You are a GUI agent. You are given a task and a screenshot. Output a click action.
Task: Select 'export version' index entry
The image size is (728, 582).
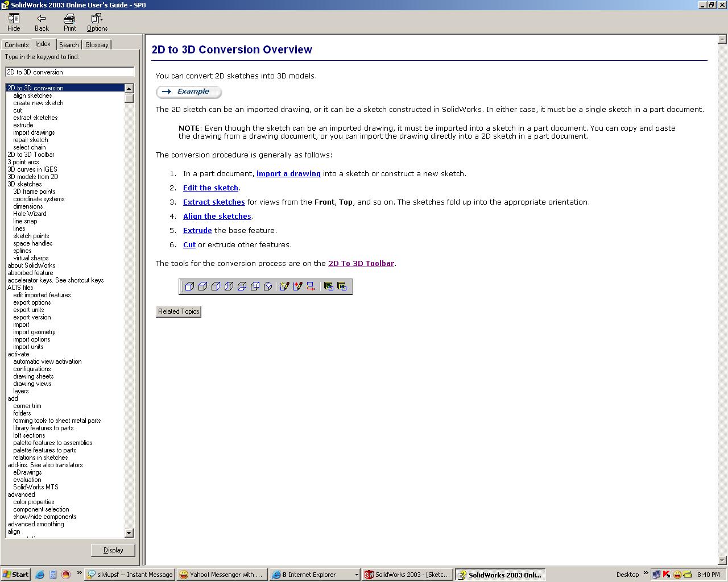(32, 317)
